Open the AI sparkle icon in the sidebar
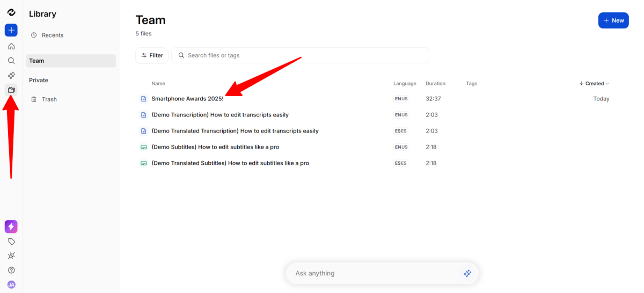Screen dimensions: 644x293 click(x=11, y=75)
